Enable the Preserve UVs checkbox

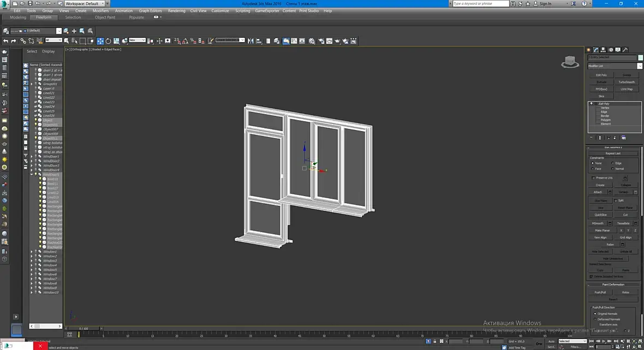(593, 178)
